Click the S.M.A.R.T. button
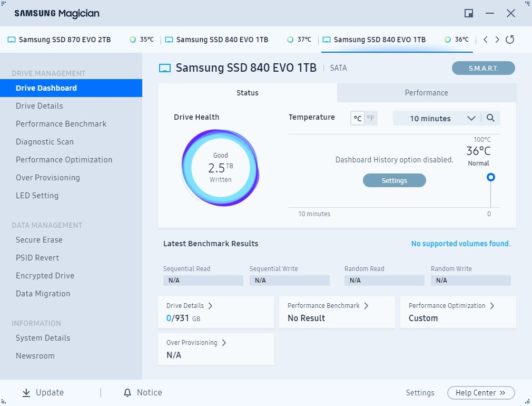 point(483,69)
